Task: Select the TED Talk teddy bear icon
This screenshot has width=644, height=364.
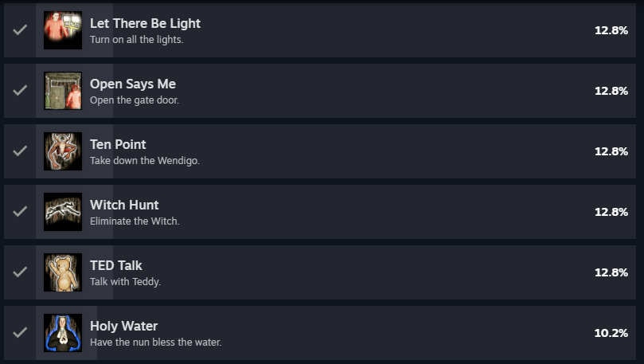Action: (x=63, y=272)
